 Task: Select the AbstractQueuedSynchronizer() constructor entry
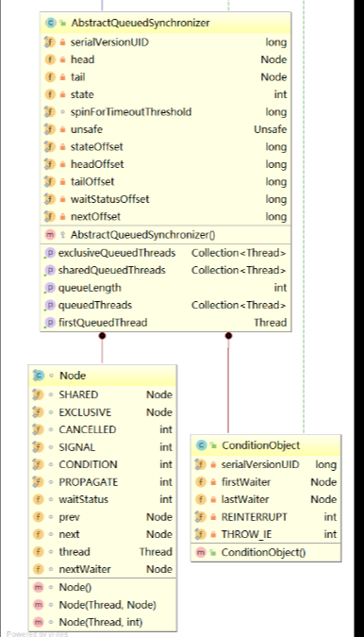tap(166, 235)
